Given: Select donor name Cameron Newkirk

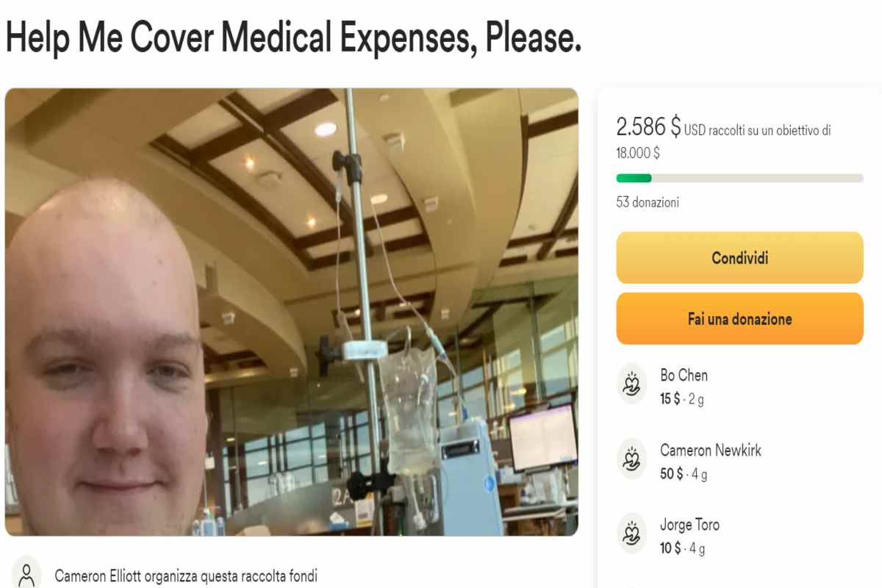Looking at the screenshot, I should pos(711,451).
